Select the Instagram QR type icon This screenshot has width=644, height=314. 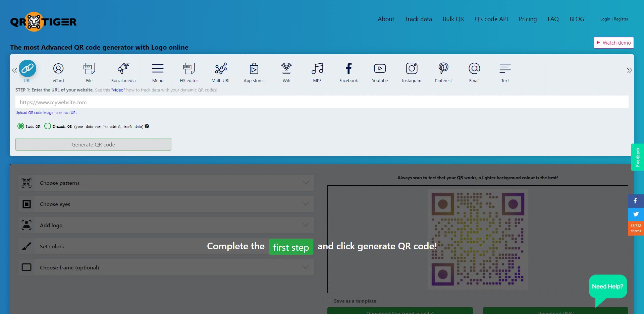pos(412,68)
